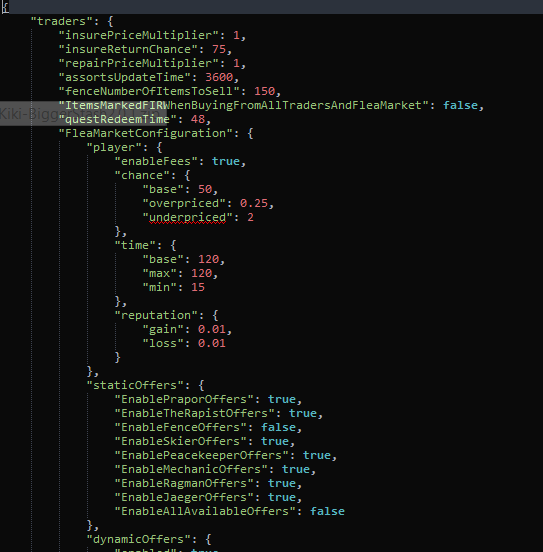Image resolution: width=543 pixels, height=552 pixels.
Task: Click the 75 value of insureReturnChance
Action: tap(219, 49)
